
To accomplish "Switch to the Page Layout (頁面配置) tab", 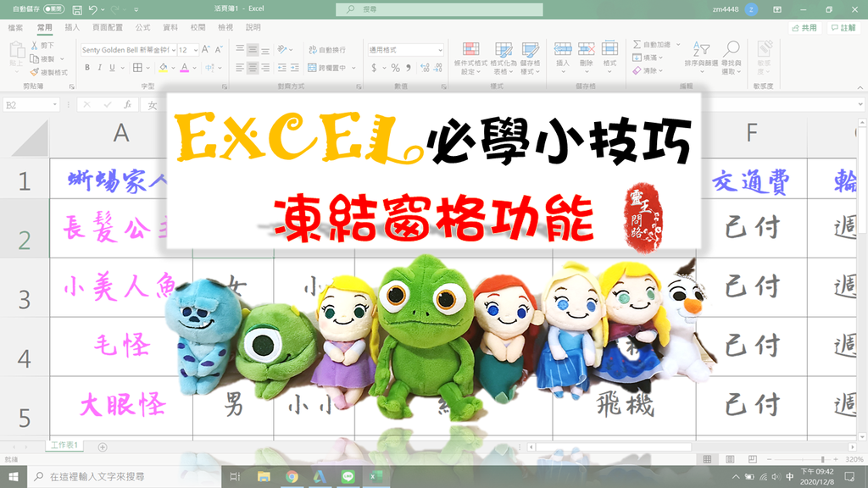I will 108,28.
